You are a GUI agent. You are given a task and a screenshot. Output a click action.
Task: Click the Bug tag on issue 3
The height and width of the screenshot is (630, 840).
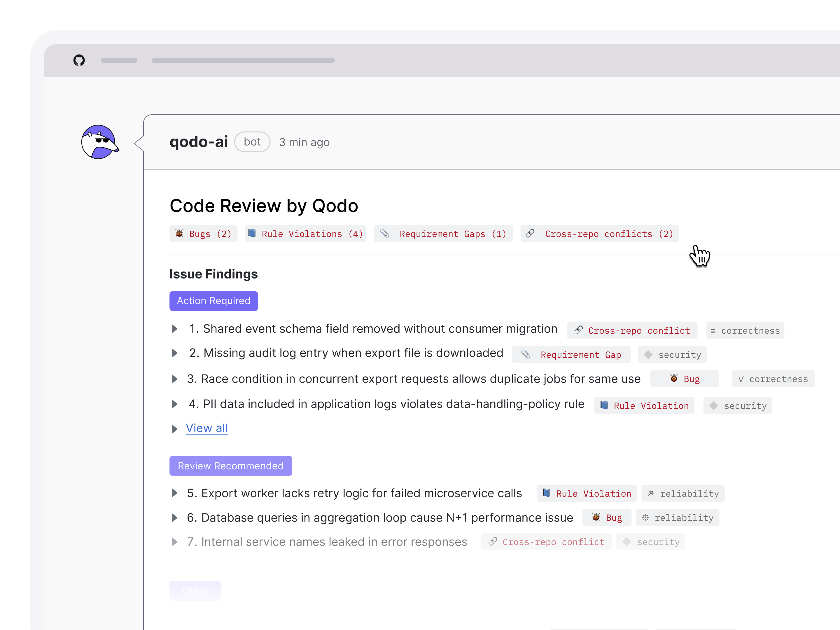[684, 379]
